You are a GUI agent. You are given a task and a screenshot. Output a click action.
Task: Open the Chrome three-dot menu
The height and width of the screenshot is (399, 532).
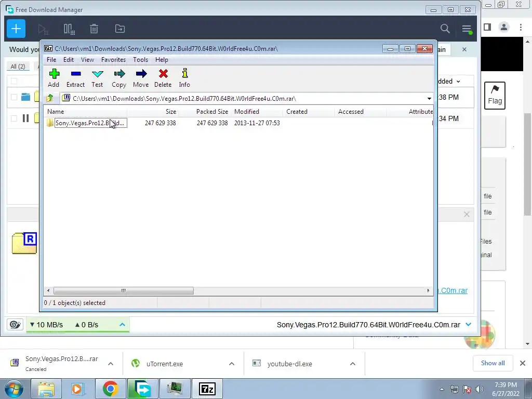tap(521, 27)
